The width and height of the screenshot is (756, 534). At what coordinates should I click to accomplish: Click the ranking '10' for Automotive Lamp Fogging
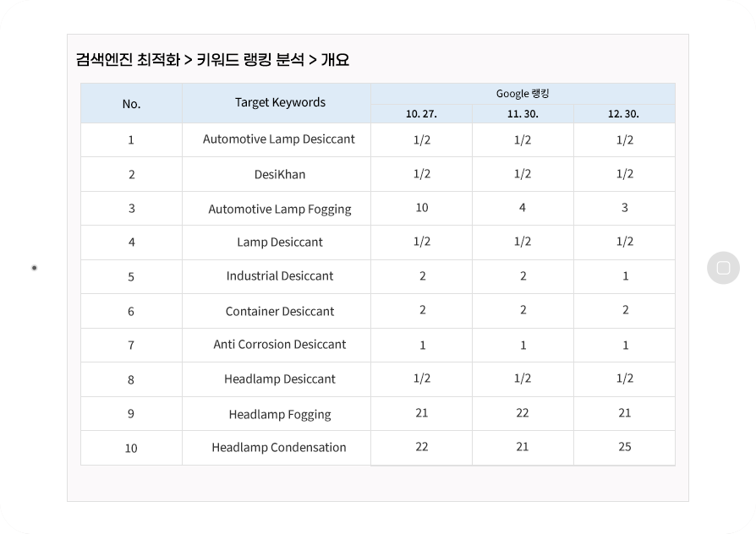coord(422,208)
